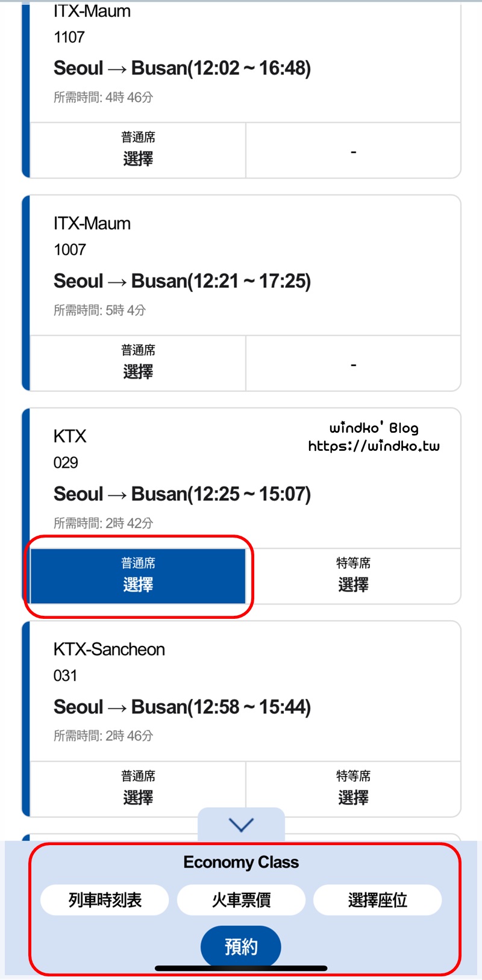482x980 pixels.
Task: View 火車票價 train fare
Action: (241, 900)
